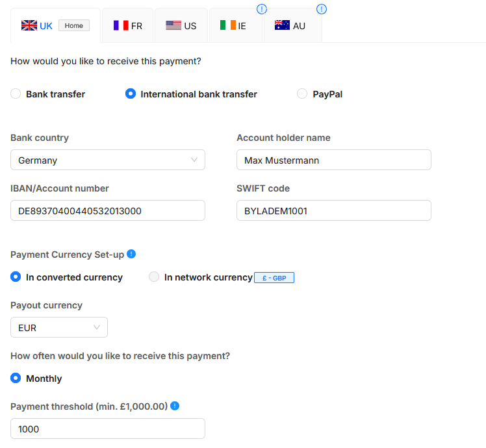This screenshot has height=448, width=486.
Task: Select the In network currency option
Action: pyautogui.click(x=154, y=277)
